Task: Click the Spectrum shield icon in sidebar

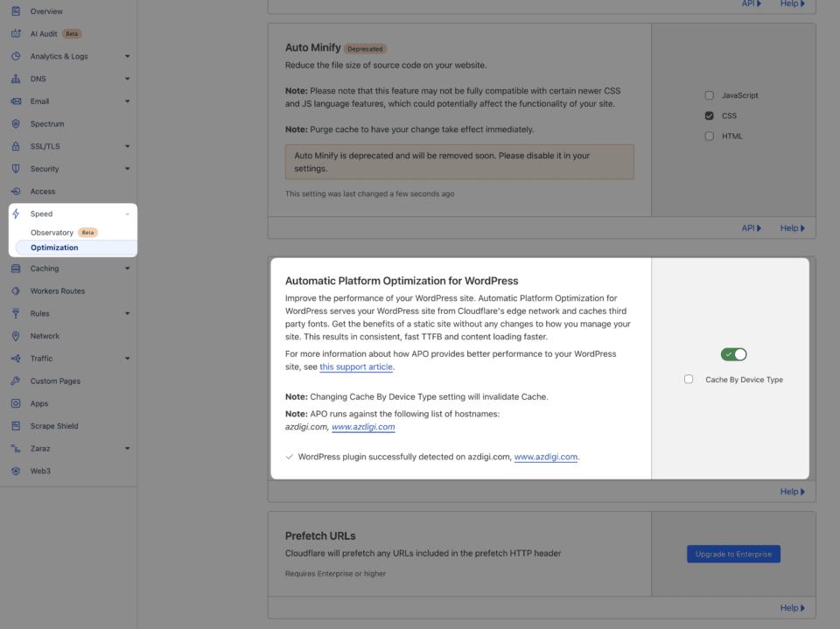Action: 16,124
